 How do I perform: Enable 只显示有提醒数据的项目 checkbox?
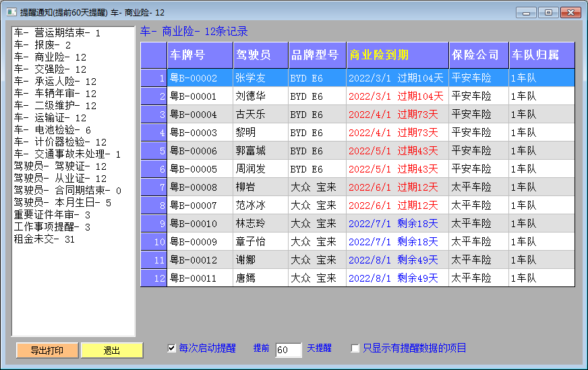click(x=355, y=348)
